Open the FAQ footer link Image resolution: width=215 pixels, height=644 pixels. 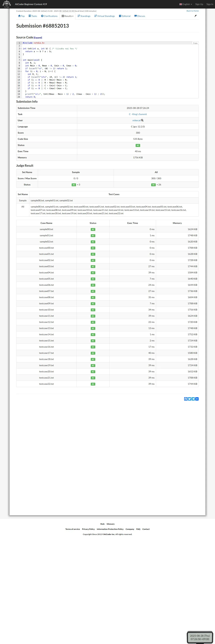pos(138,529)
